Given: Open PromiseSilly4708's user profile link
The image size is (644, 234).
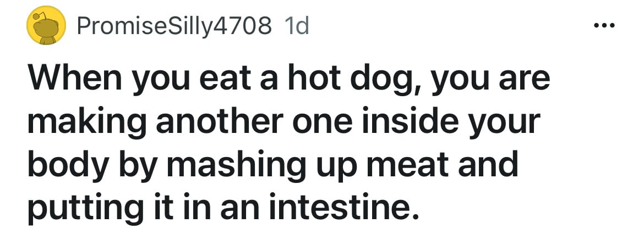Looking at the screenshot, I should [x=174, y=27].
